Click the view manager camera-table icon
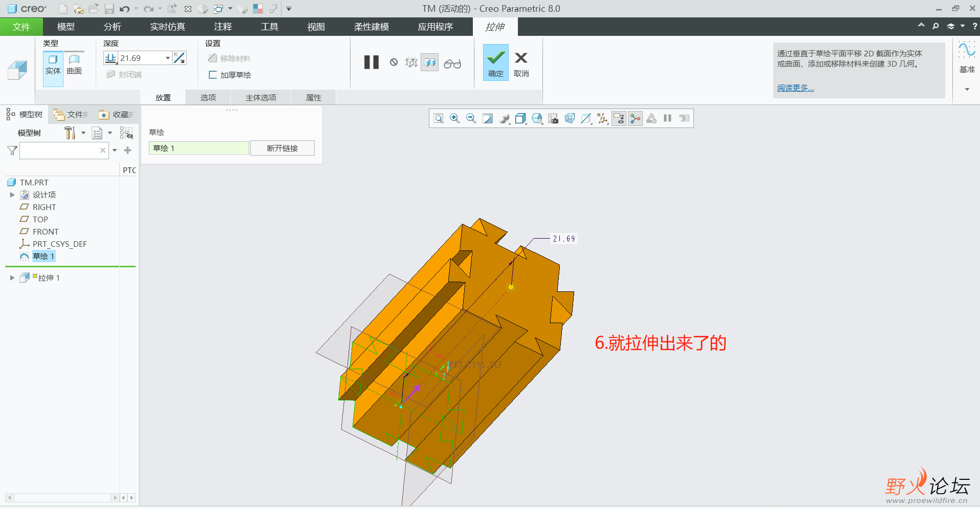980x509 pixels. [x=553, y=119]
